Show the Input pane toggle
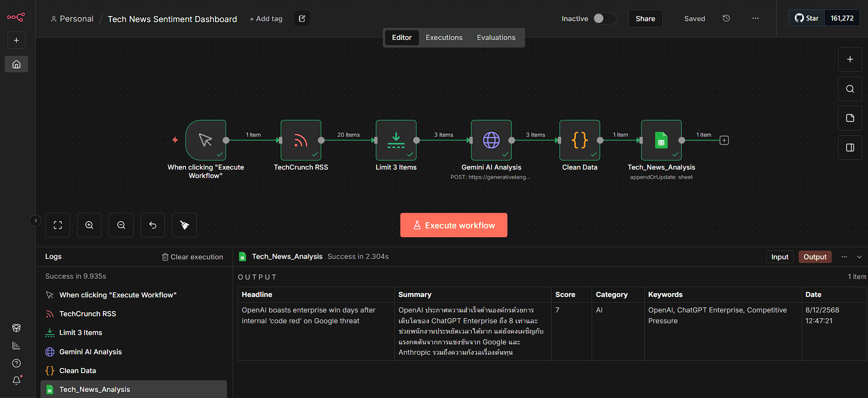The height and width of the screenshot is (398, 868). (x=780, y=257)
